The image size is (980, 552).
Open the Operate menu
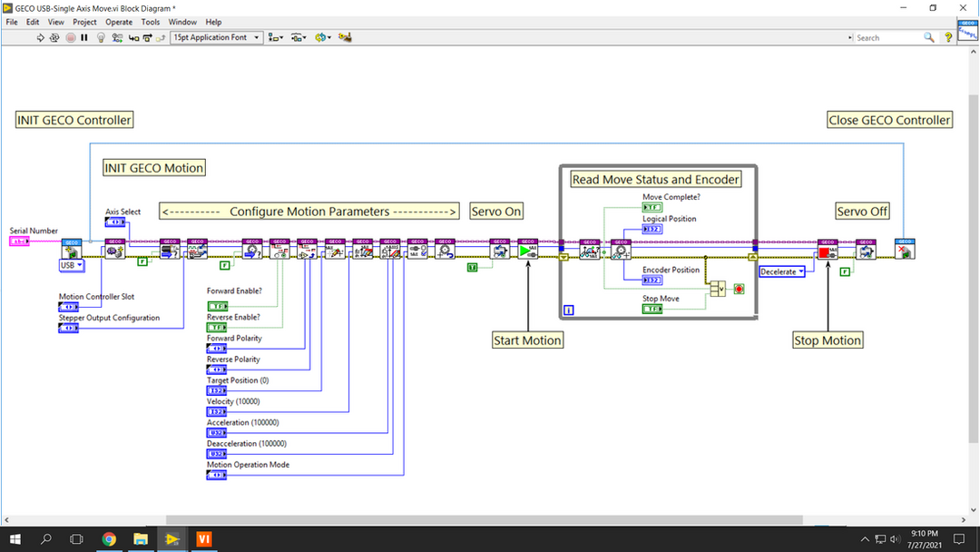tap(119, 22)
